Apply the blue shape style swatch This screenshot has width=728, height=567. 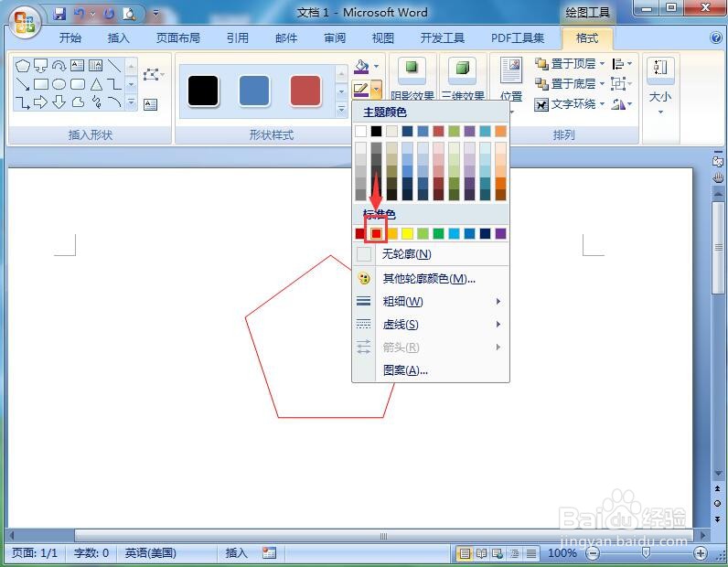(254, 91)
